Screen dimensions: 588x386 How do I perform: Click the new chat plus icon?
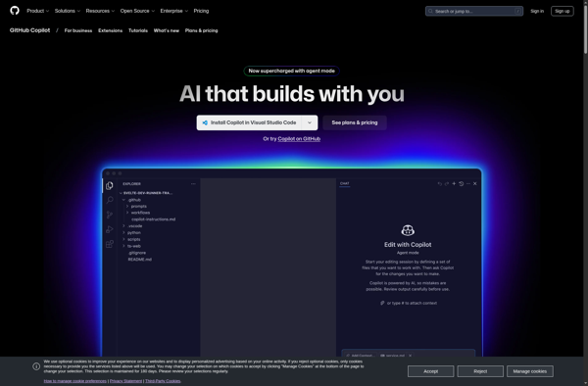pos(454,183)
